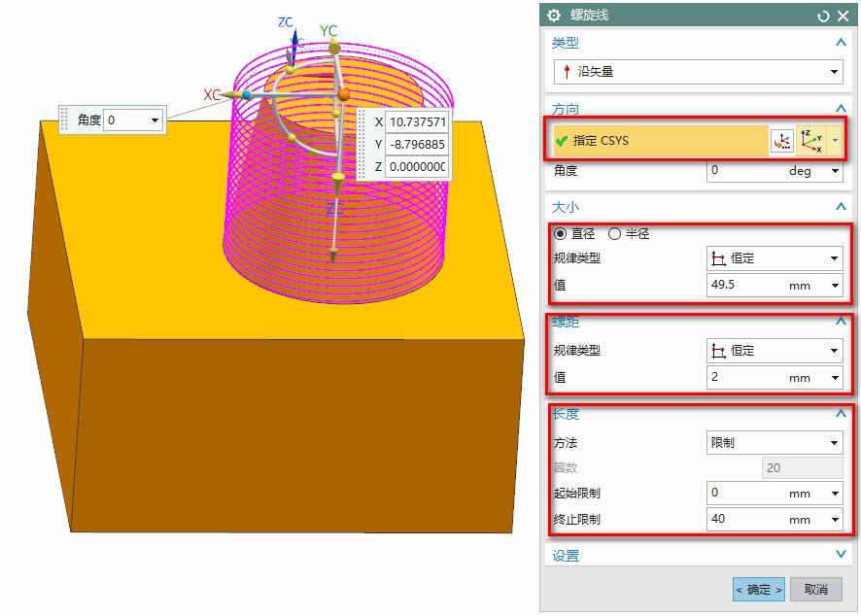Expand the 设置 section

[841, 555]
